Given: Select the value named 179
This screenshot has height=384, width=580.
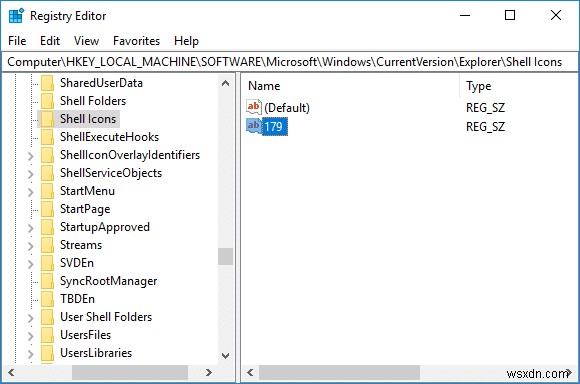Looking at the screenshot, I should pos(274,127).
